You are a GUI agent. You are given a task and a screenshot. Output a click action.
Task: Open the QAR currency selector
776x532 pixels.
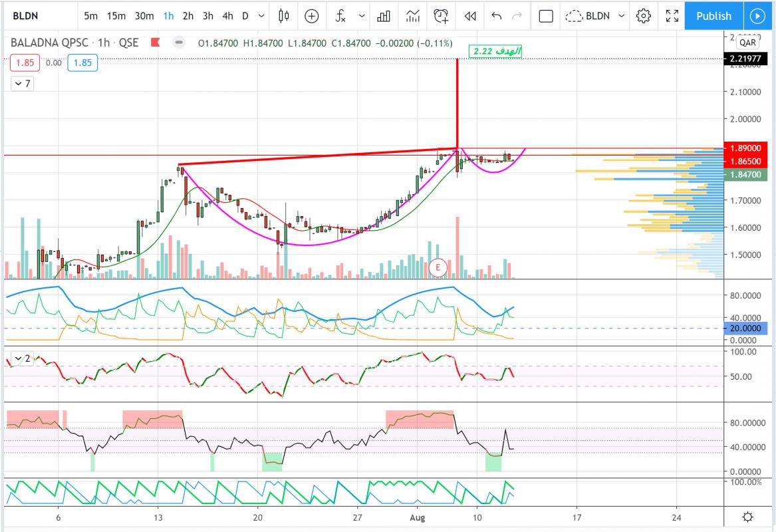747,42
